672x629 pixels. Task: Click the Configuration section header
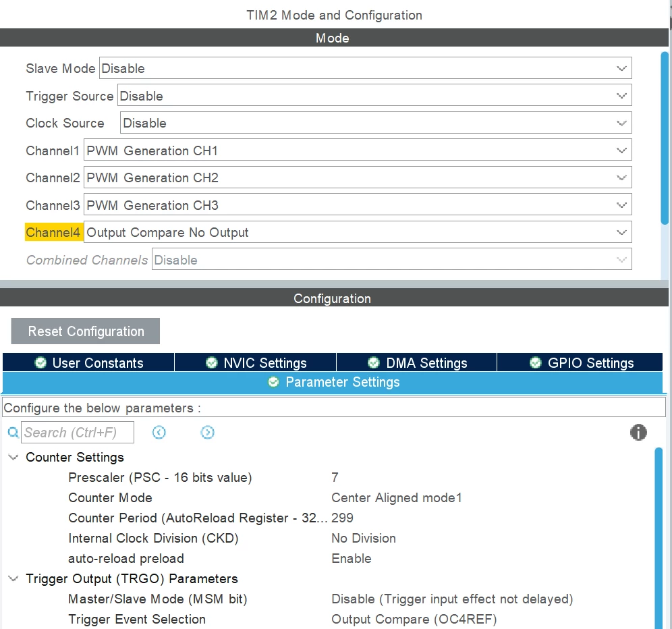(334, 298)
